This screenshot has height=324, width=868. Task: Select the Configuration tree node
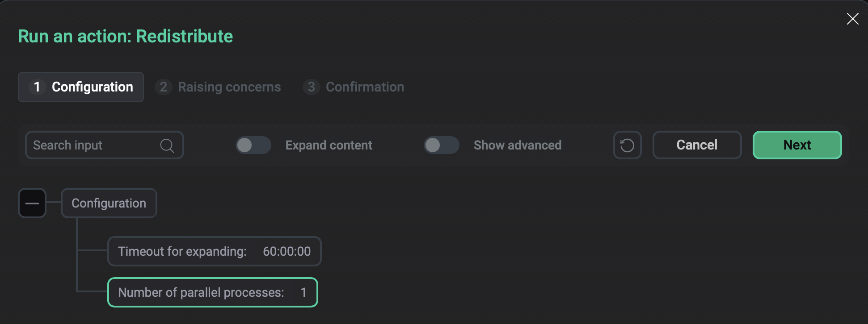point(109,203)
